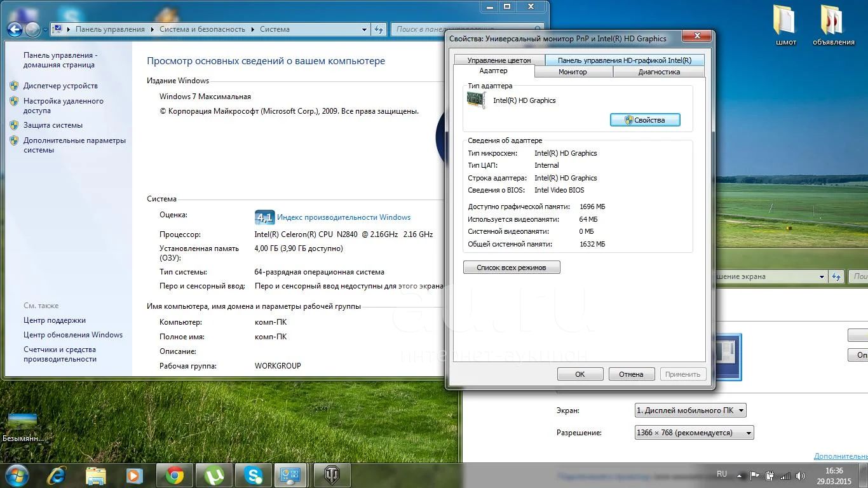Open Action Center flag tray icon
Viewport: 868px width, 488px height.
coord(755,475)
